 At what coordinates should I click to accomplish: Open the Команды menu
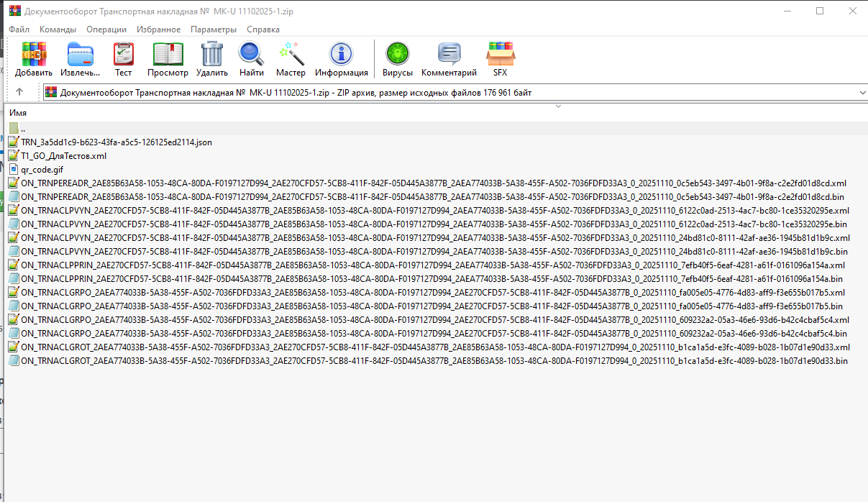(58, 29)
